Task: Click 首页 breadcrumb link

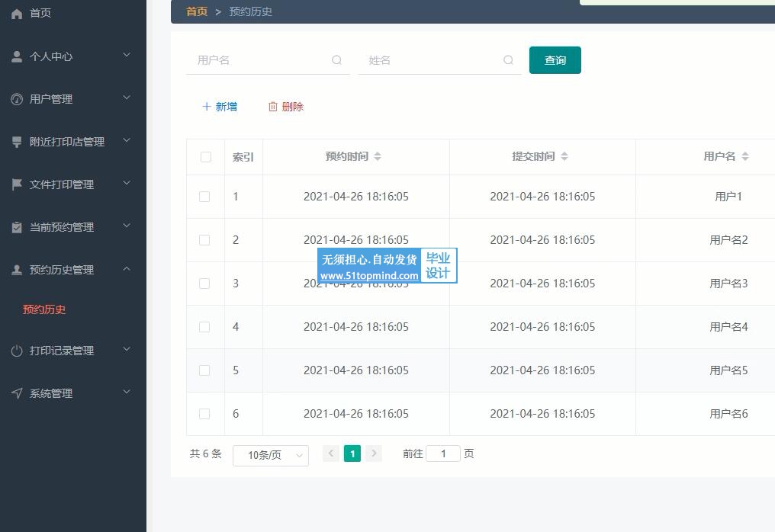Action: pyautogui.click(x=196, y=11)
